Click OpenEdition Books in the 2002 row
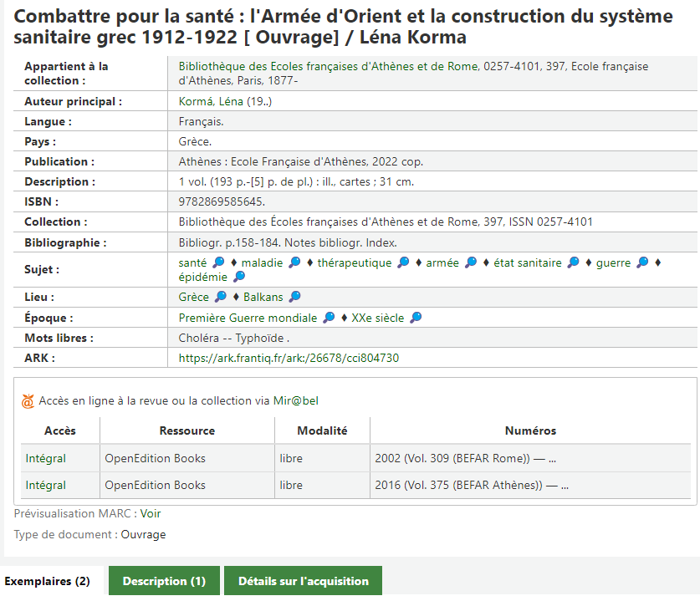 coord(155,458)
